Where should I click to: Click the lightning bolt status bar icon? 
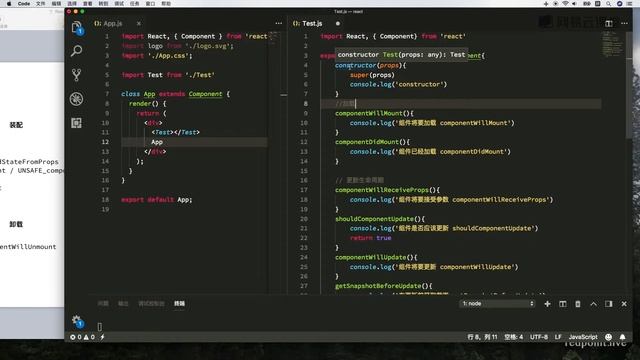click(102, 337)
